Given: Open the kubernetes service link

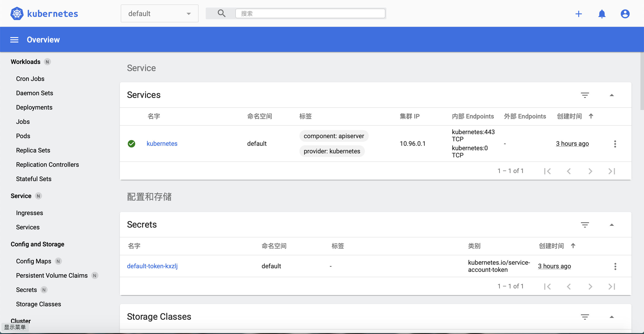Looking at the screenshot, I should click(x=162, y=144).
